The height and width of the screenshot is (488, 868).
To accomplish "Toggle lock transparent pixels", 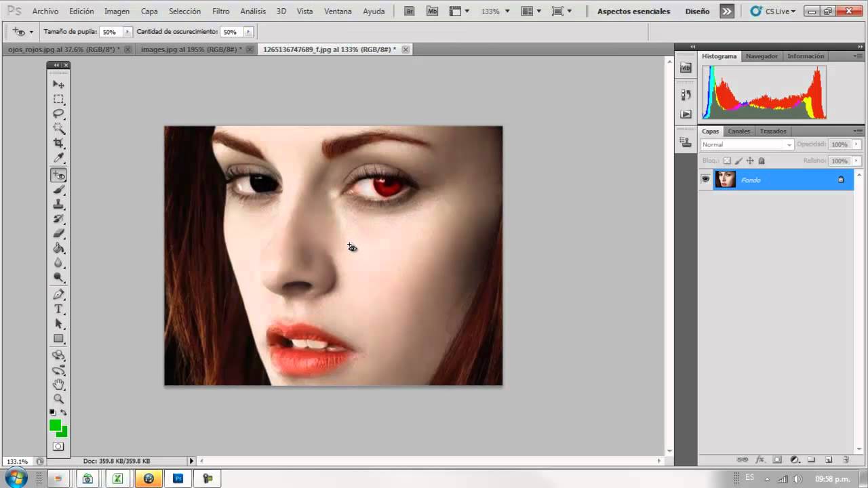I will click(x=727, y=161).
